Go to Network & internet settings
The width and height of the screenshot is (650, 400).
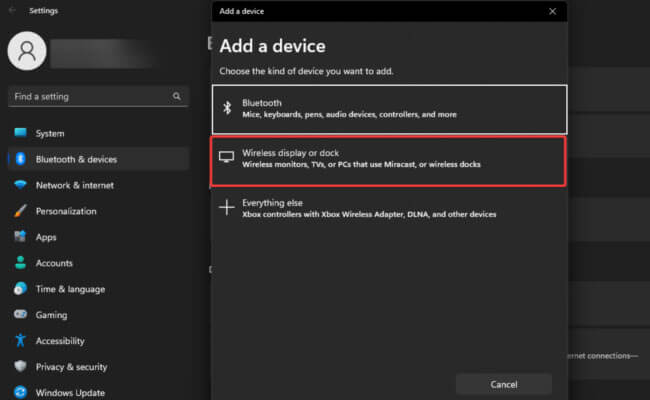coord(99,185)
